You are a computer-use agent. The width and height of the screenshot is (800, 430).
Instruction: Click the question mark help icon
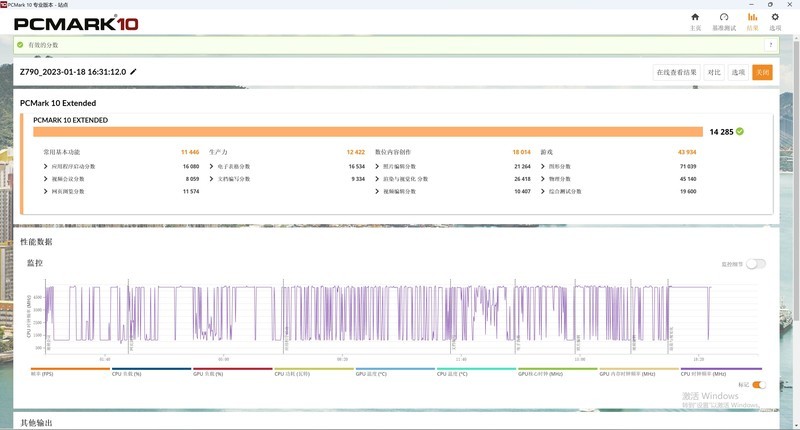pos(771,45)
